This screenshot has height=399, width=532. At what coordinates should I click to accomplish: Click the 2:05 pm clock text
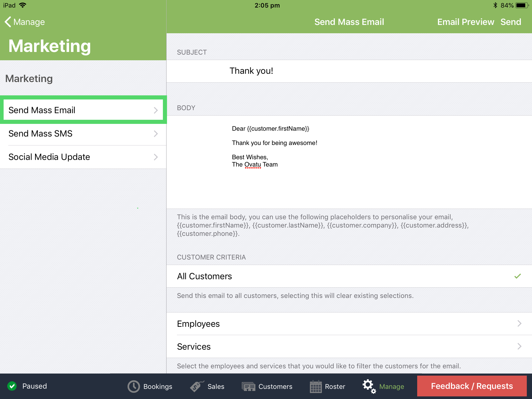click(x=267, y=5)
